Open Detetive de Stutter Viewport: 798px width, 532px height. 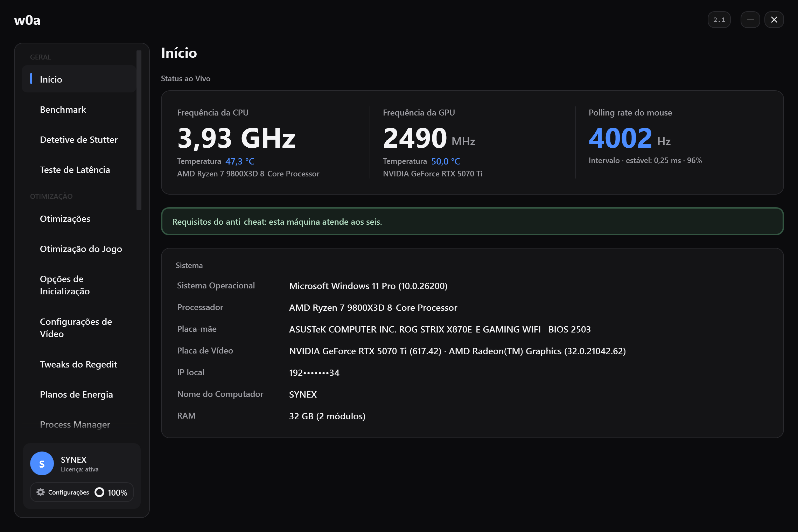click(x=79, y=140)
